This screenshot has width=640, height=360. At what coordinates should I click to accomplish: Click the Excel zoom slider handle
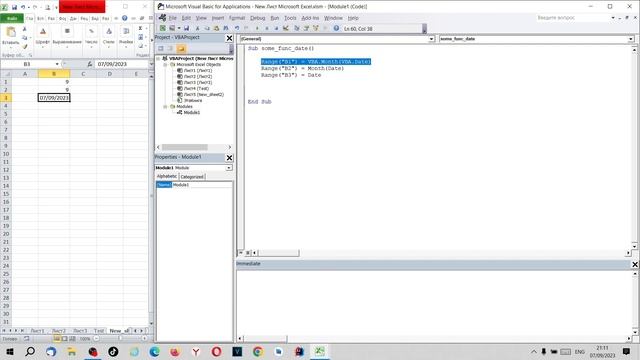point(120,338)
